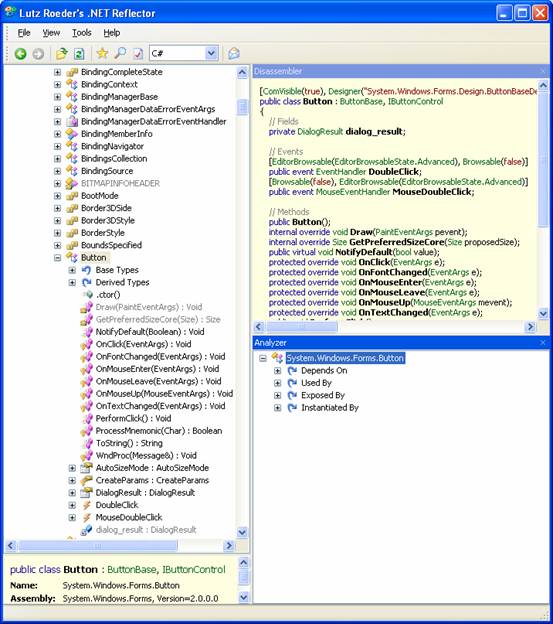This screenshot has height=624, width=553.
Task: Expand the Base Types node
Action: [x=72, y=270]
